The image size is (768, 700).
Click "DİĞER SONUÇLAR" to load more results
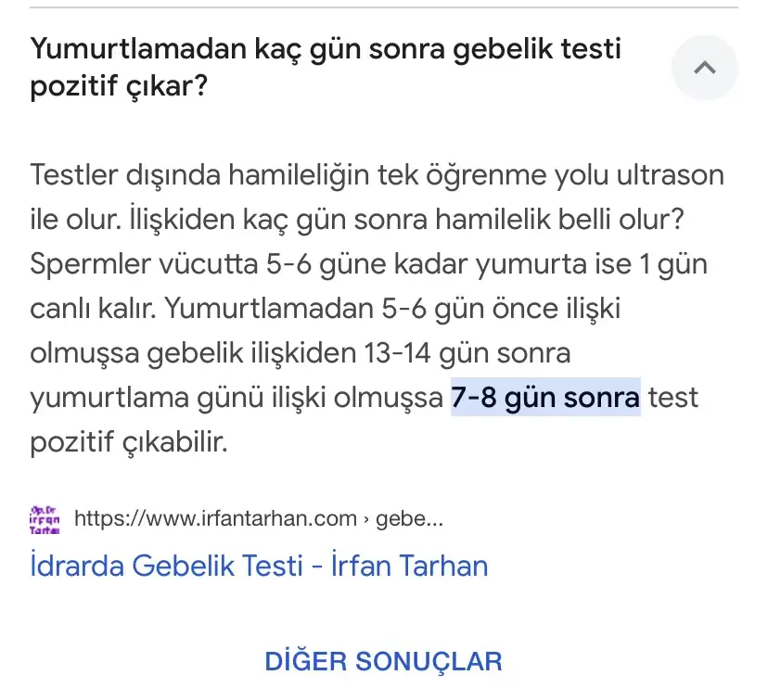383,661
